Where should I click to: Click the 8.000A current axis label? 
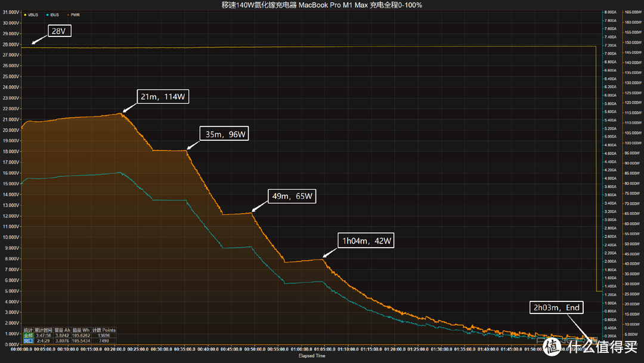coord(611,13)
